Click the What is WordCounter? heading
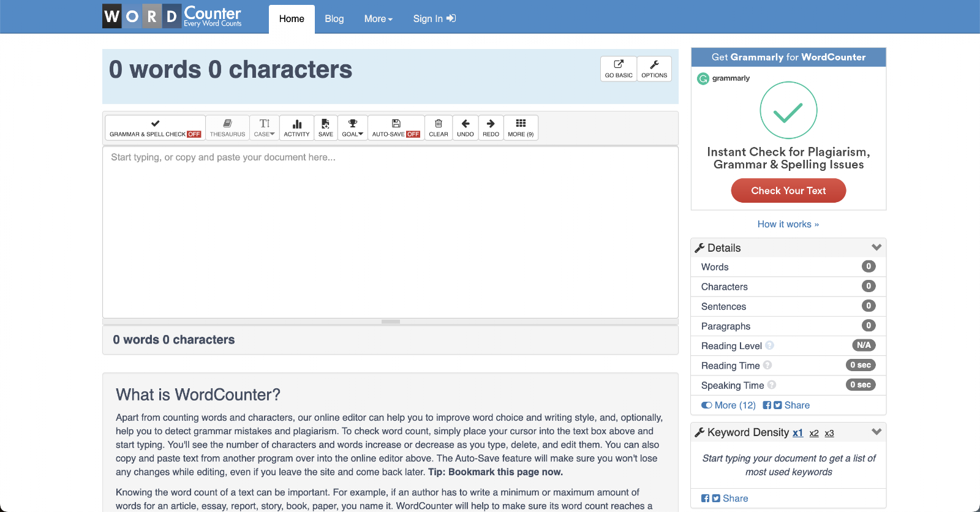Viewport: 980px width, 512px height. pos(198,394)
